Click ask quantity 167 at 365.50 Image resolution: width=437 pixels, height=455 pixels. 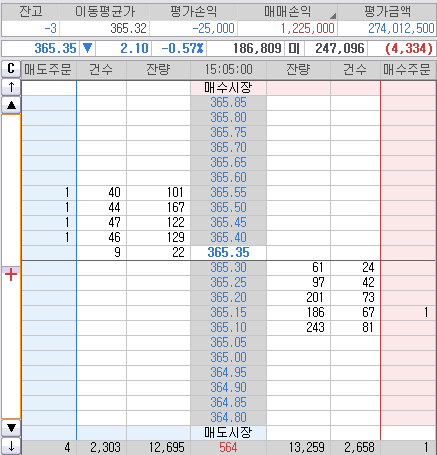coord(158,208)
